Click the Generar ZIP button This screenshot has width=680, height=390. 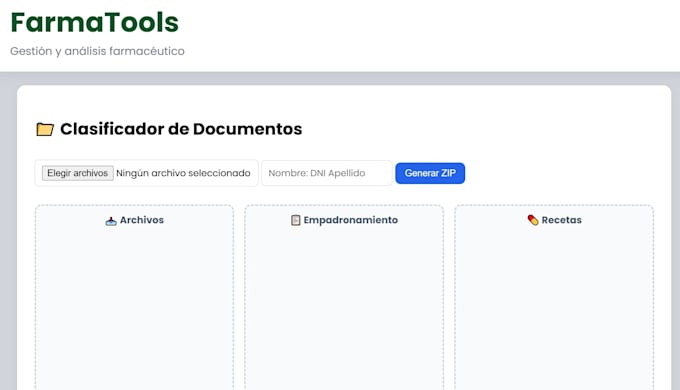(x=430, y=173)
